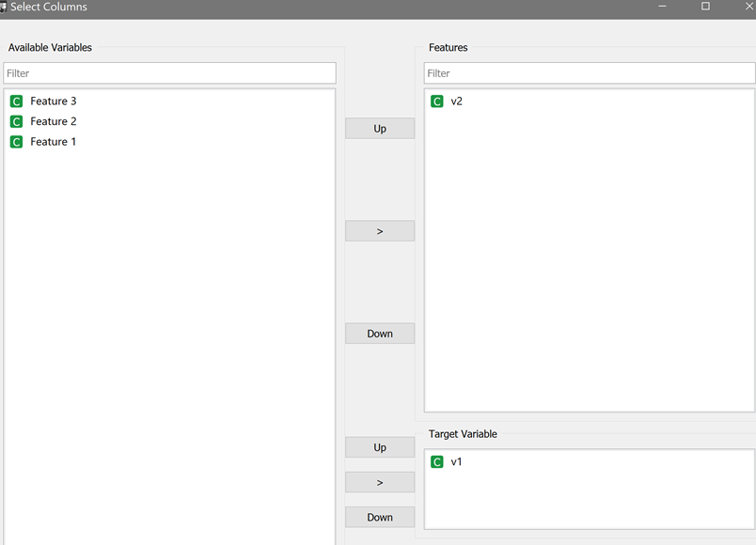Click the Filter field under Available Variables

pyautogui.click(x=169, y=72)
